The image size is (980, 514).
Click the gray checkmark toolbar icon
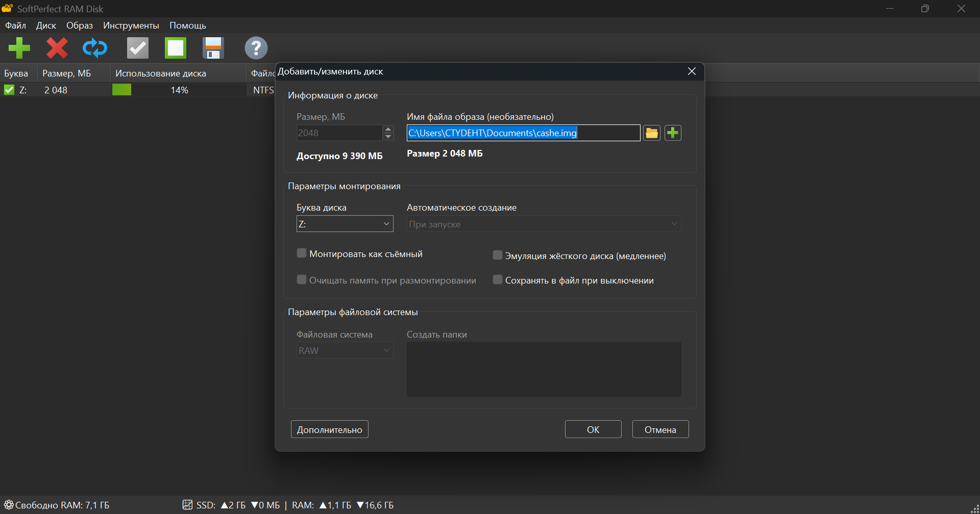138,48
